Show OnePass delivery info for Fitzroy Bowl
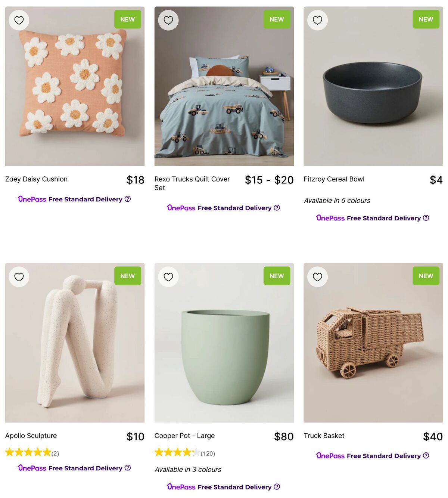Screen dimensions: 448x498 [426, 218]
